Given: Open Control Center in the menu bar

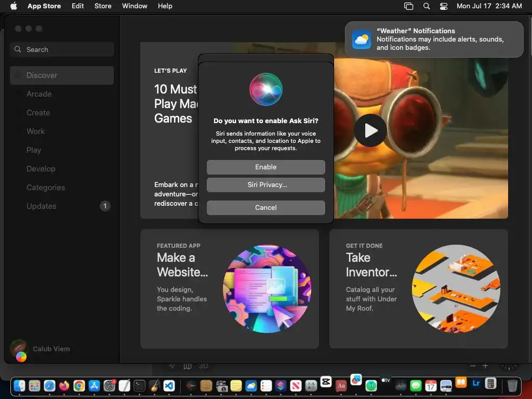Looking at the screenshot, I should click(x=444, y=6).
